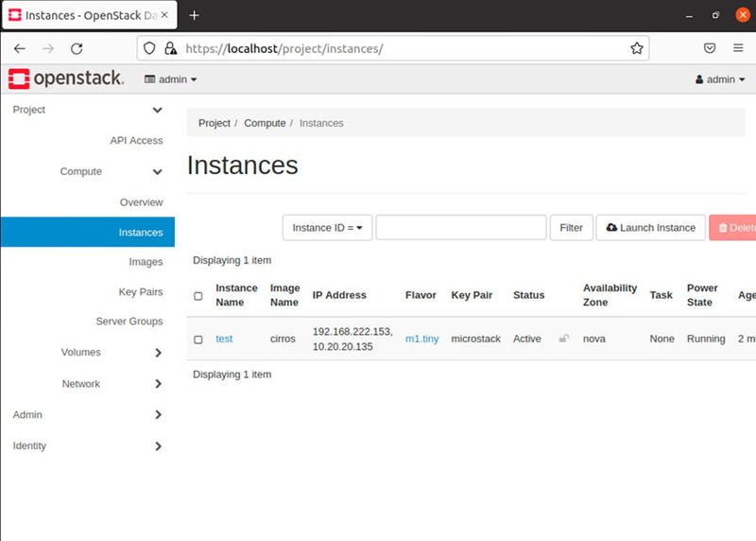
Task: Focus the instance filter text field
Action: pyautogui.click(x=461, y=228)
